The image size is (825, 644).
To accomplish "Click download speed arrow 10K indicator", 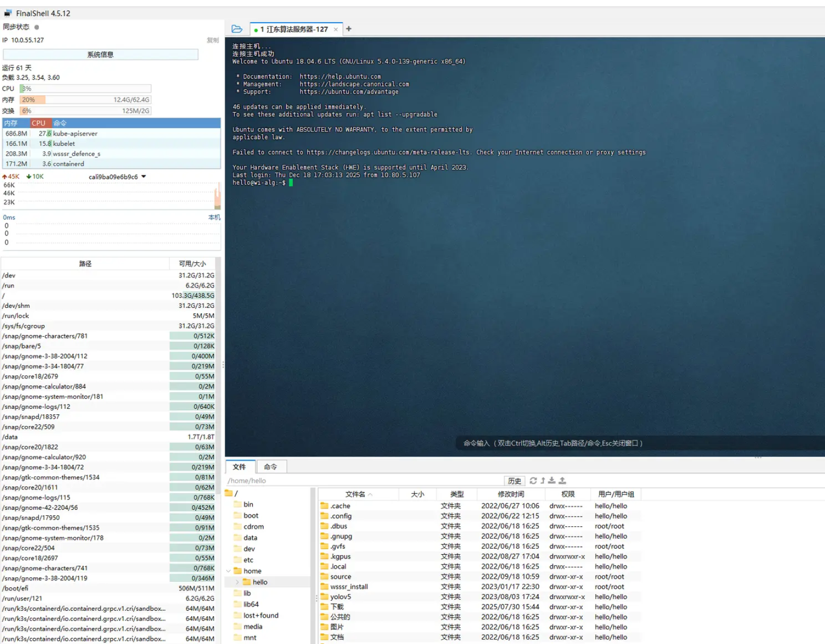I will (35, 177).
